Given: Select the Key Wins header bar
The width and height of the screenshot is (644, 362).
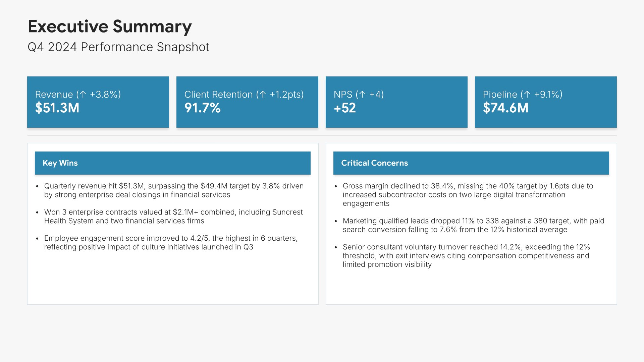Looking at the screenshot, I should tap(172, 163).
